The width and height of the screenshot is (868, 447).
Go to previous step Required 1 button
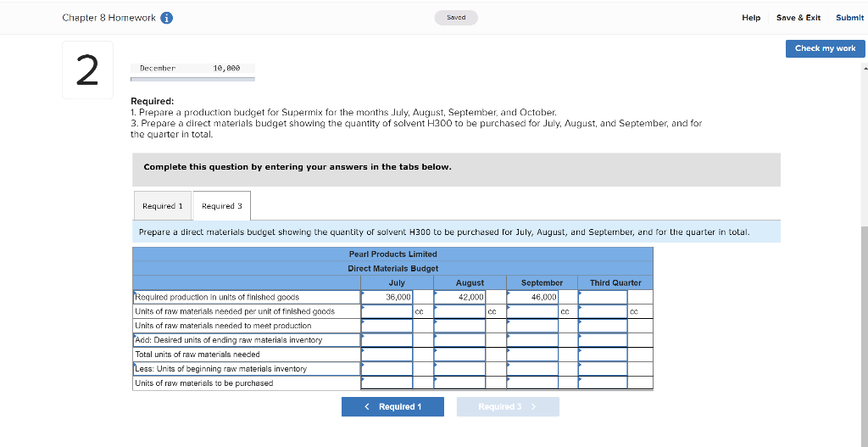392,406
